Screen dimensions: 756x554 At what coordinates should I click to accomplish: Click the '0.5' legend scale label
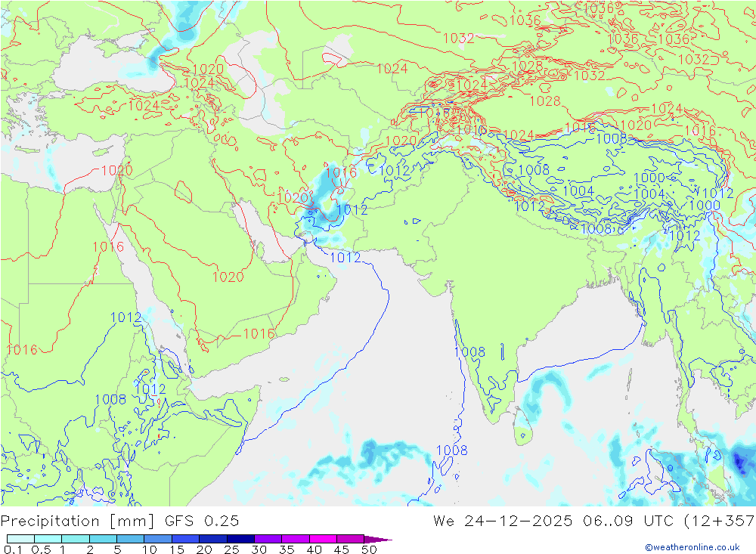click(x=41, y=549)
